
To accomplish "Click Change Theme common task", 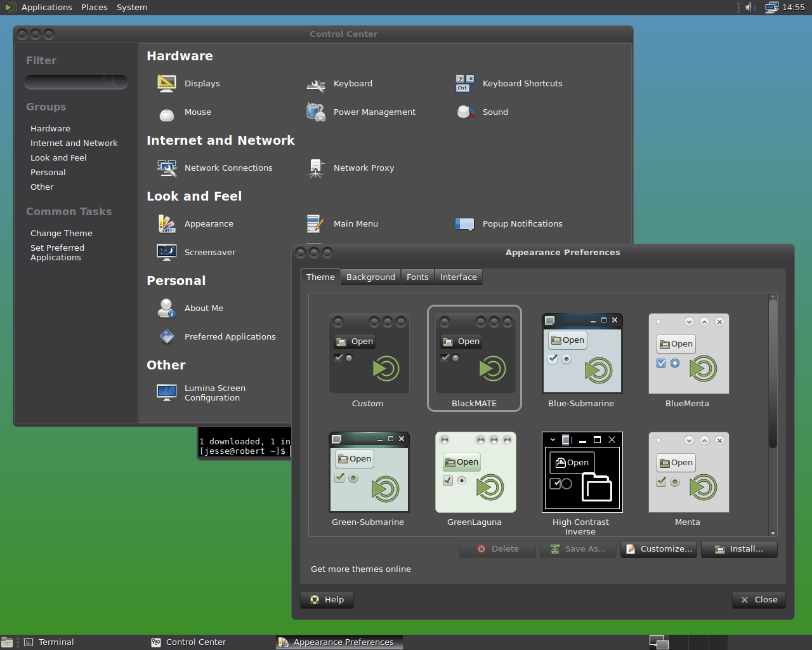I will [x=62, y=234].
